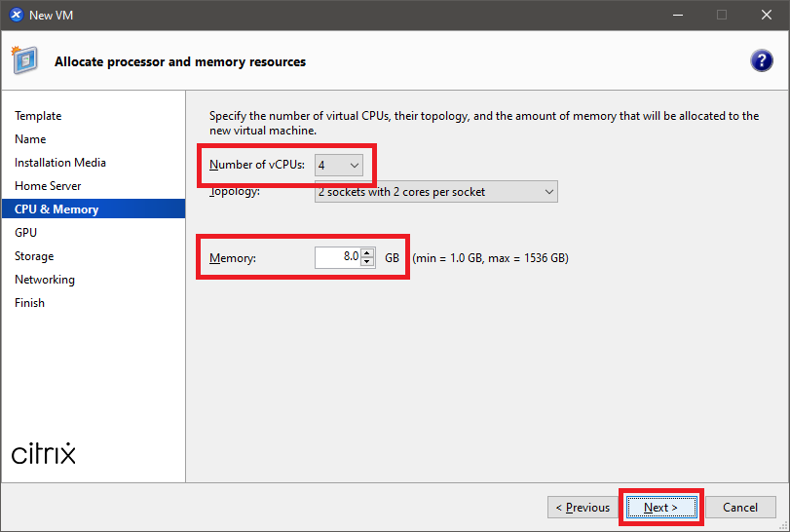Open the Number of vCPUs dropdown
This screenshot has width=790, height=532.
(340, 166)
